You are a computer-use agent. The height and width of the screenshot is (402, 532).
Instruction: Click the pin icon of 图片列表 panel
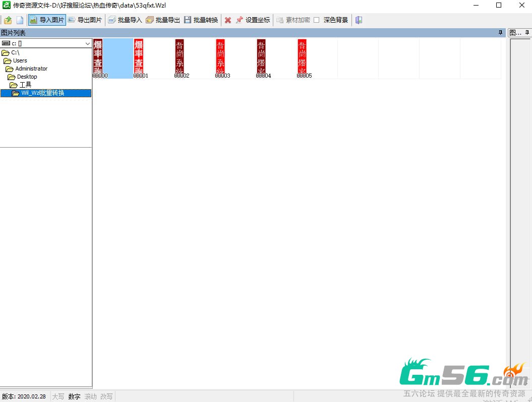(501, 33)
